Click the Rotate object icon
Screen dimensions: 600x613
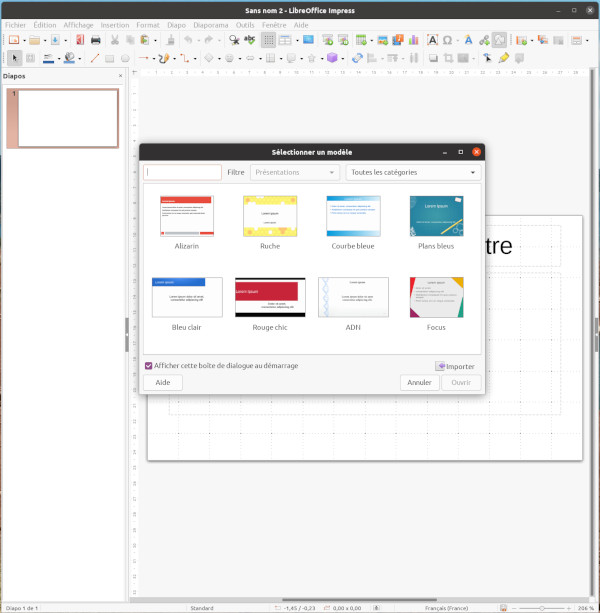(357, 58)
